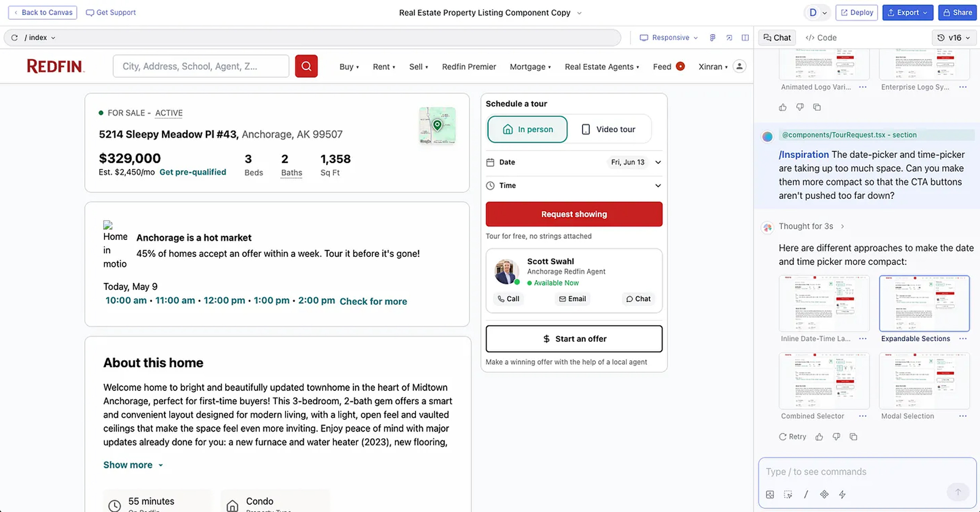The height and width of the screenshot is (512, 980).
Task: Click the Request showing button
Action: coord(574,214)
